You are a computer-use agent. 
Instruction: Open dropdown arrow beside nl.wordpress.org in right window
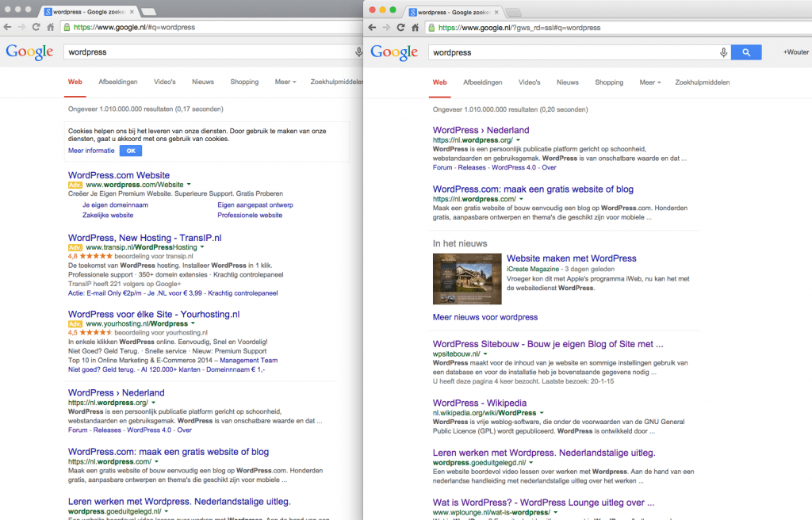pos(519,140)
